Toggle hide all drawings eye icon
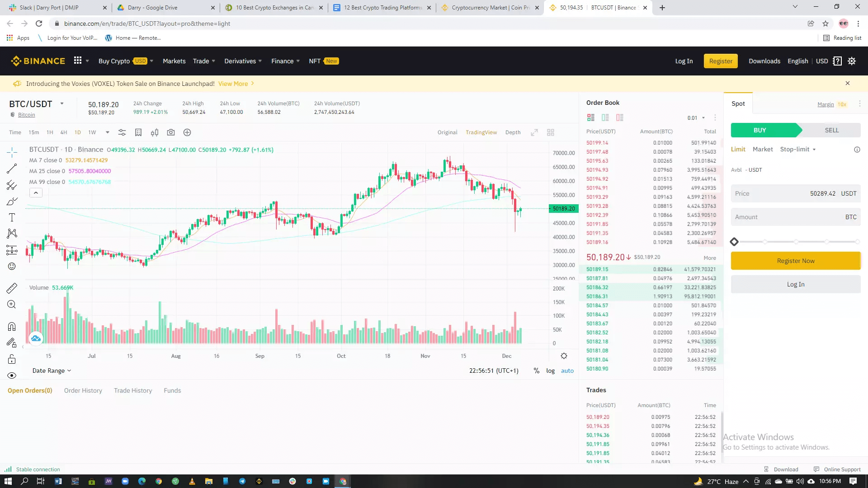This screenshot has height=488, width=868. point(12,375)
